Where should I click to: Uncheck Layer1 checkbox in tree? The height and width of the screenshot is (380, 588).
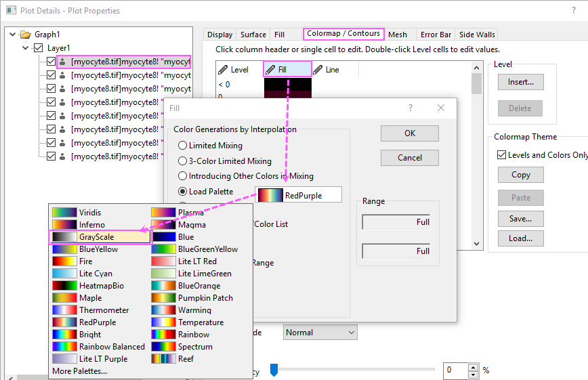click(x=38, y=48)
